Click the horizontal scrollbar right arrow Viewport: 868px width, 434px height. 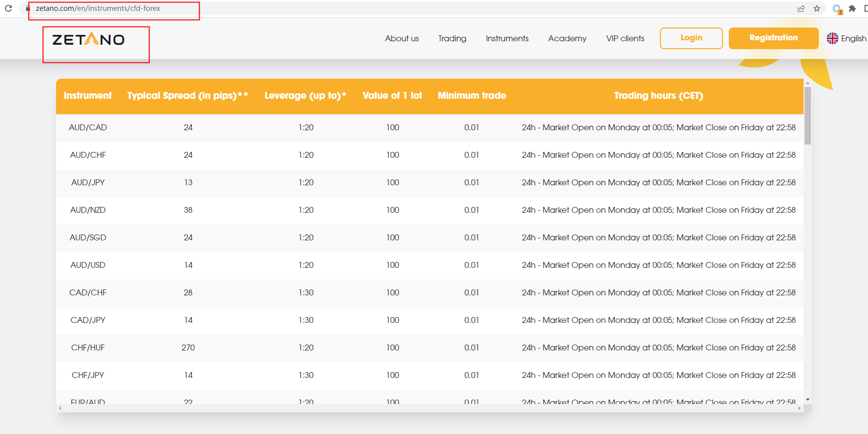point(799,408)
